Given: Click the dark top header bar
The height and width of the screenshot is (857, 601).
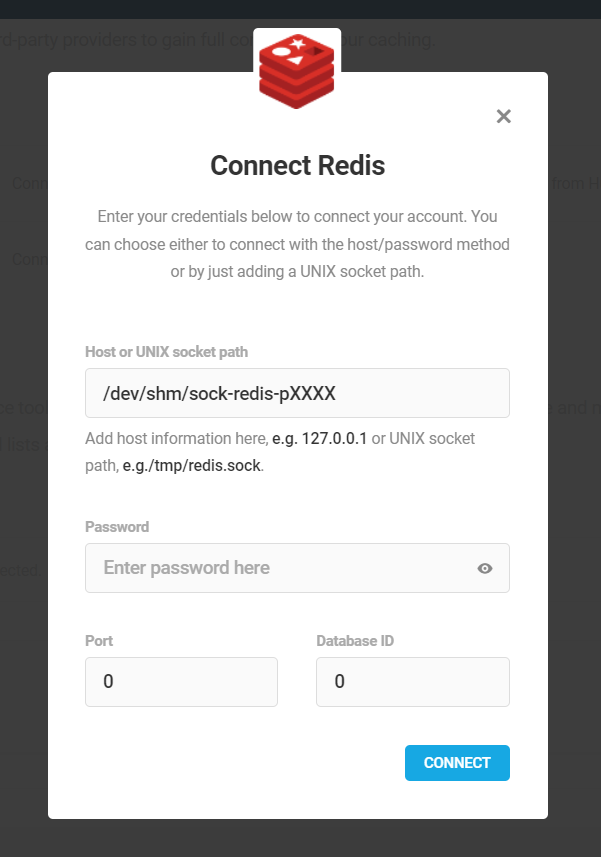Looking at the screenshot, I should 300,9.
